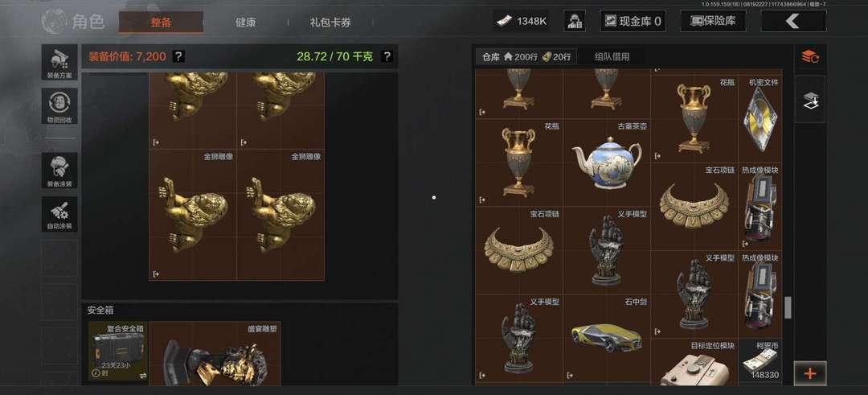Click the warehouse scrollbar handle

point(788,307)
